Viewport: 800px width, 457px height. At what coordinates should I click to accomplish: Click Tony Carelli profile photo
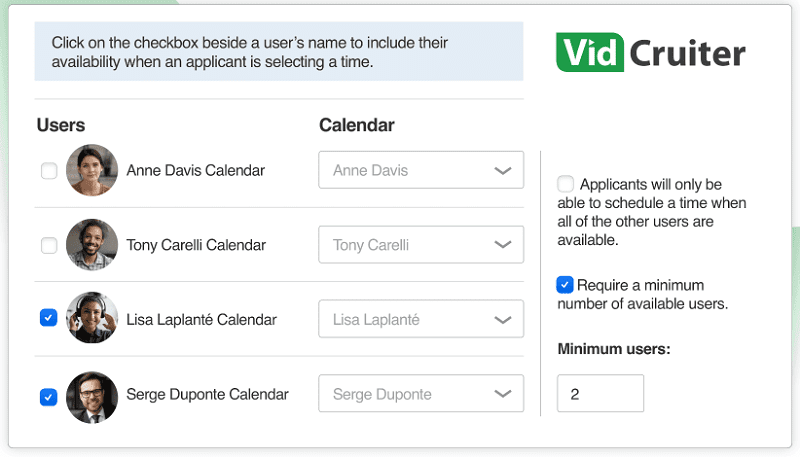(92, 245)
